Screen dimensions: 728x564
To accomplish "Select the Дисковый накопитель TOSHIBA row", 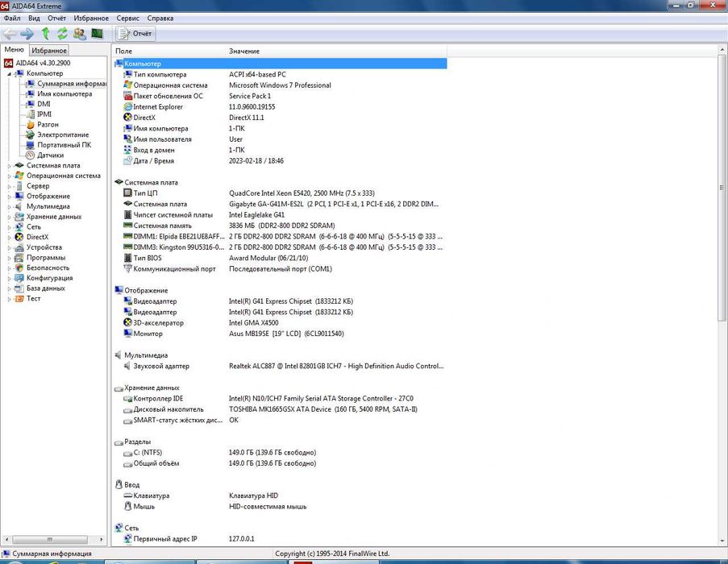I will pyautogui.click(x=280, y=409).
